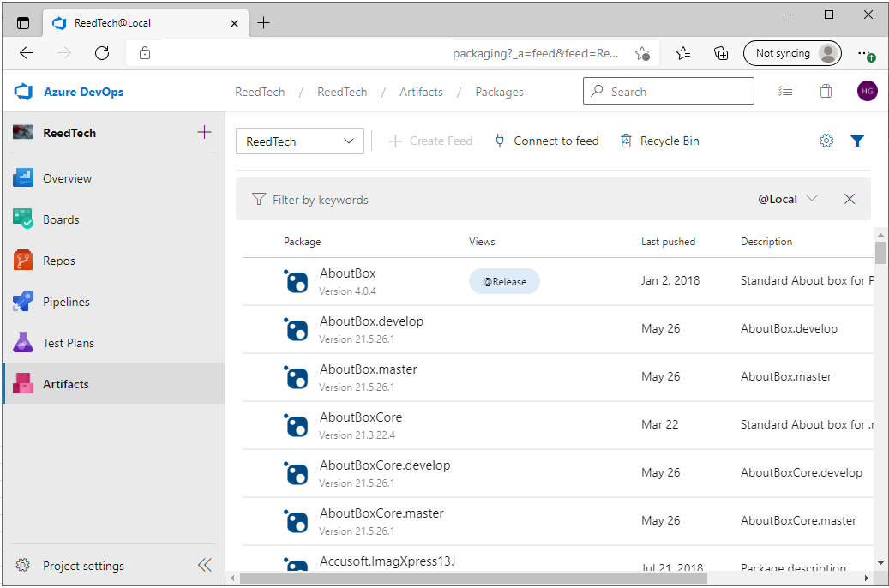Open the work items list icon
This screenshot has height=588, width=889.
coord(785,91)
